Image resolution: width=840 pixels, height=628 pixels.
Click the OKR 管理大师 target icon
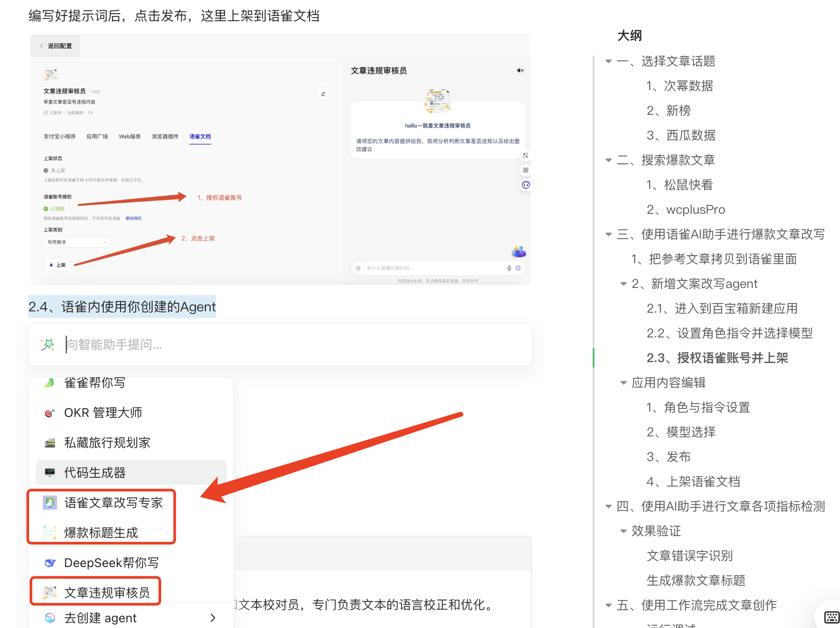click(x=50, y=413)
